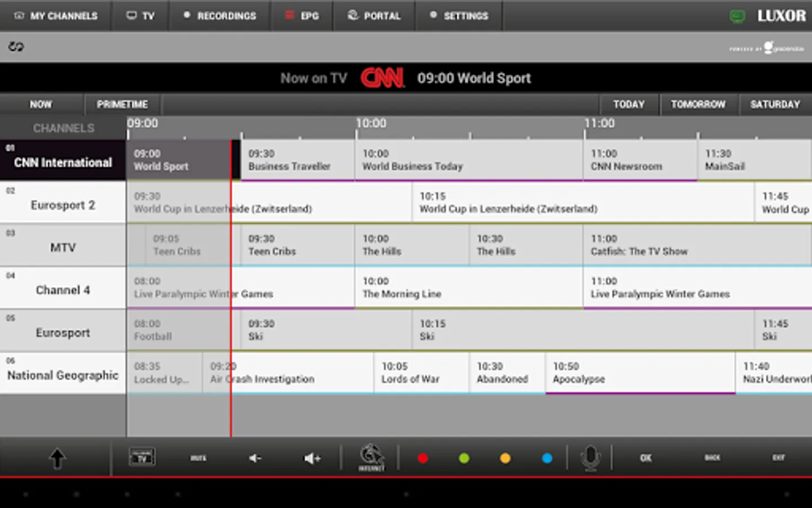Select 10:30 Abandoned program
Image resolution: width=812 pixels, height=508 pixels.
[x=507, y=373]
